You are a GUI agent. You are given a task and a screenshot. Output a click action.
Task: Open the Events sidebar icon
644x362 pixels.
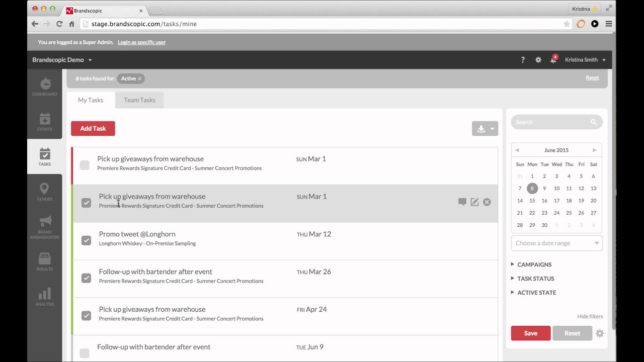(x=45, y=122)
